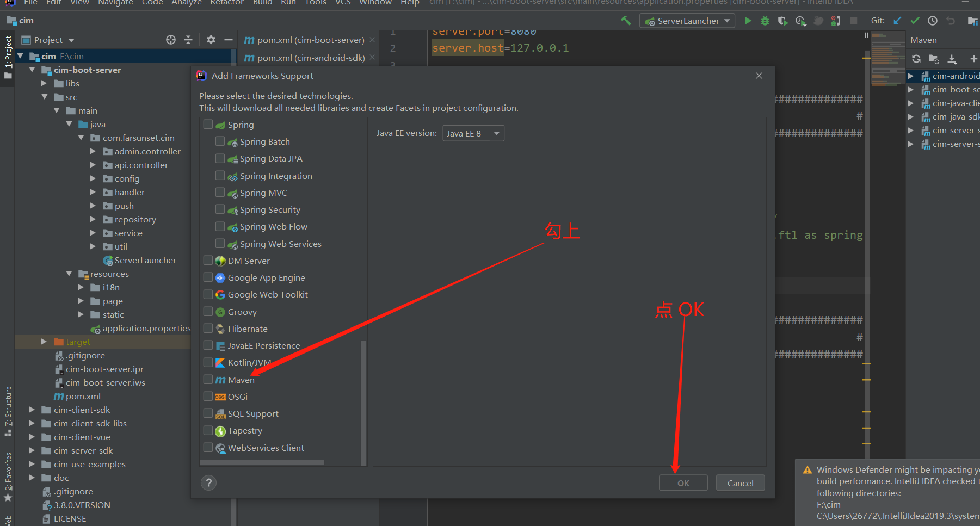This screenshot has width=980, height=526.
Task: Open the 1: Project side tool button
Action: (x=8, y=57)
